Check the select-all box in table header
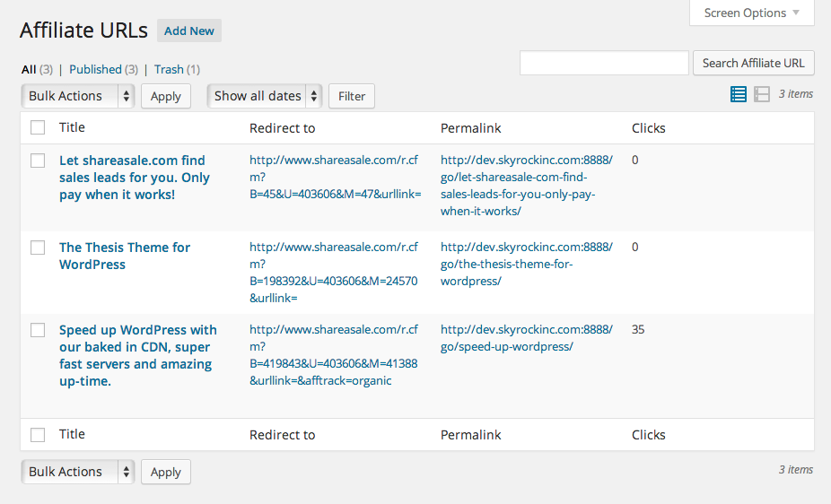831x504 pixels. [38, 127]
